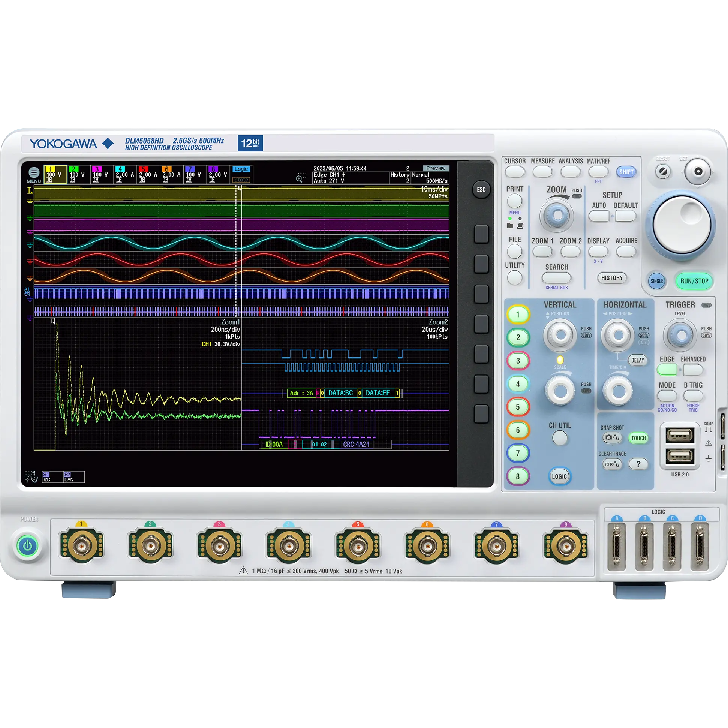Open the channel 7 settings box on screen

[195, 174]
